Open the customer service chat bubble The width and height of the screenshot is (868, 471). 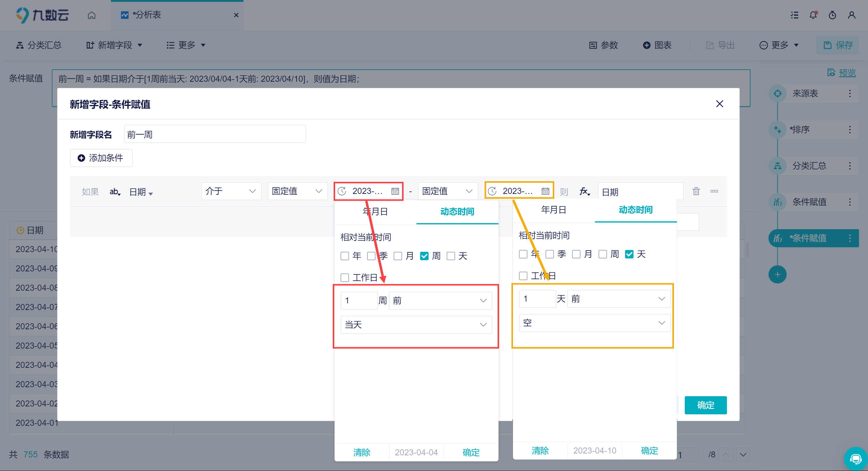[855, 459]
